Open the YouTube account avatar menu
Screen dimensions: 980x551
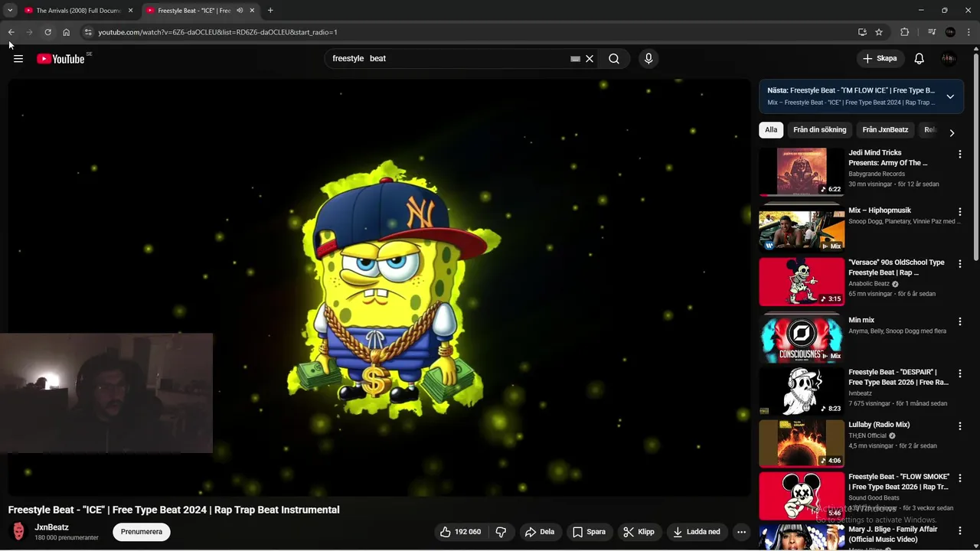pos(949,59)
